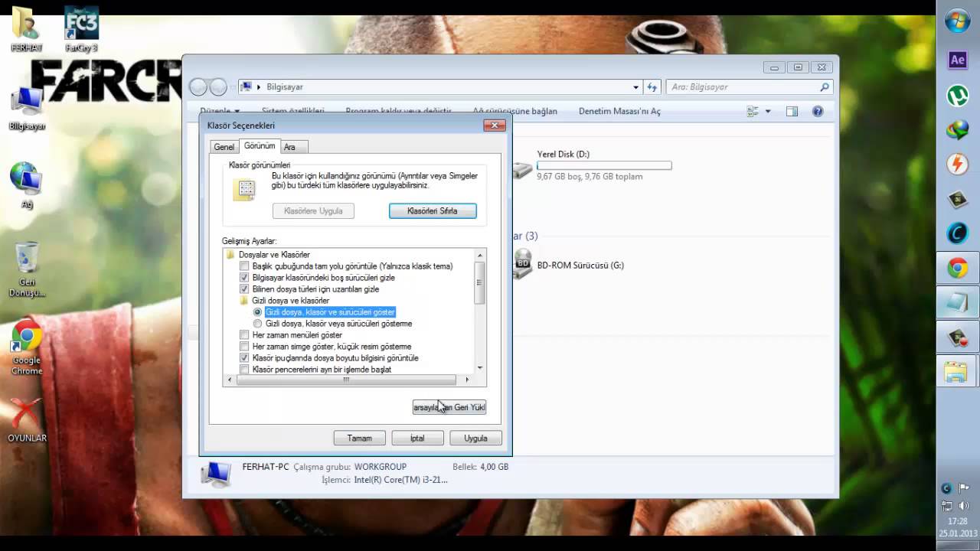Click the Explorer forward navigation arrow

pyautogui.click(x=218, y=86)
